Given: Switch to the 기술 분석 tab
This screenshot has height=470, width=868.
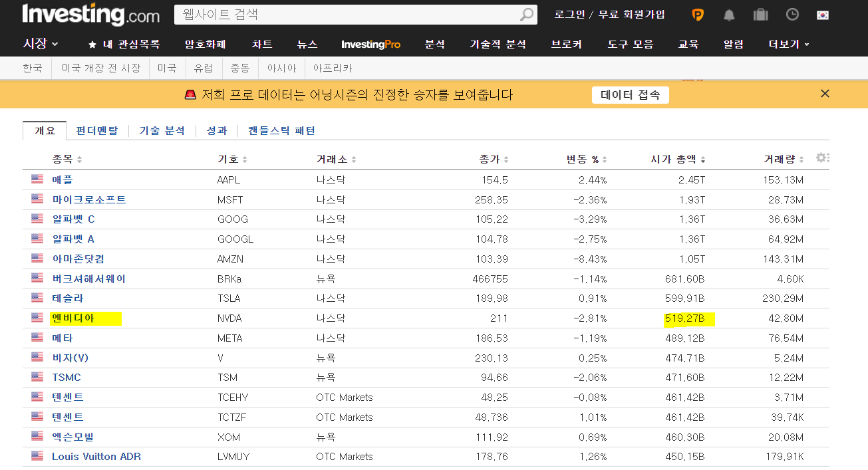Looking at the screenshot, I should tap(162, 130).
